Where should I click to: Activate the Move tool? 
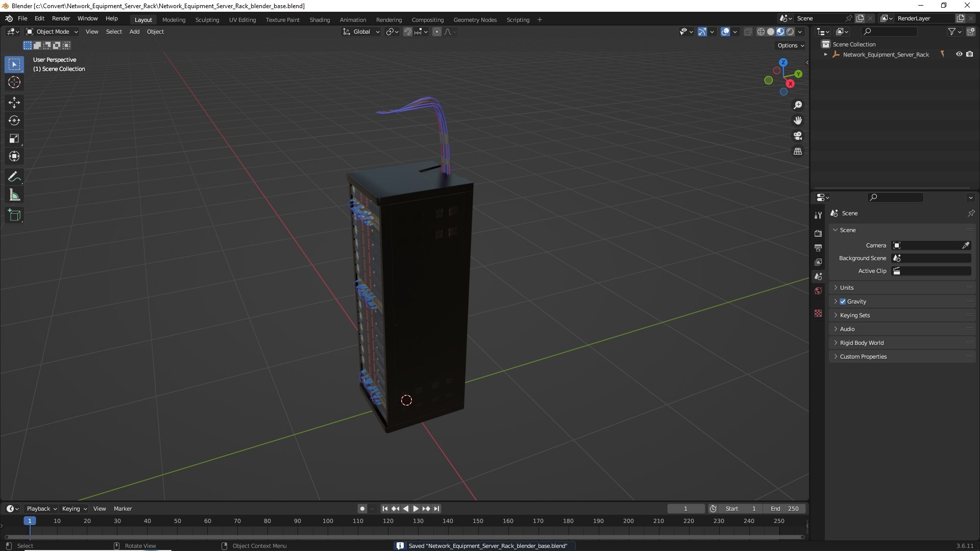click(14, 103)
